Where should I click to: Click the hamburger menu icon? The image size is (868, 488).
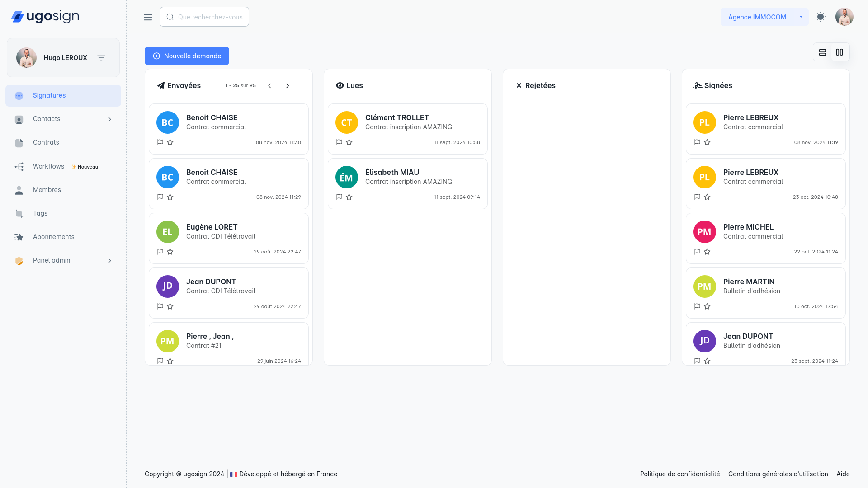coord(148,17)
